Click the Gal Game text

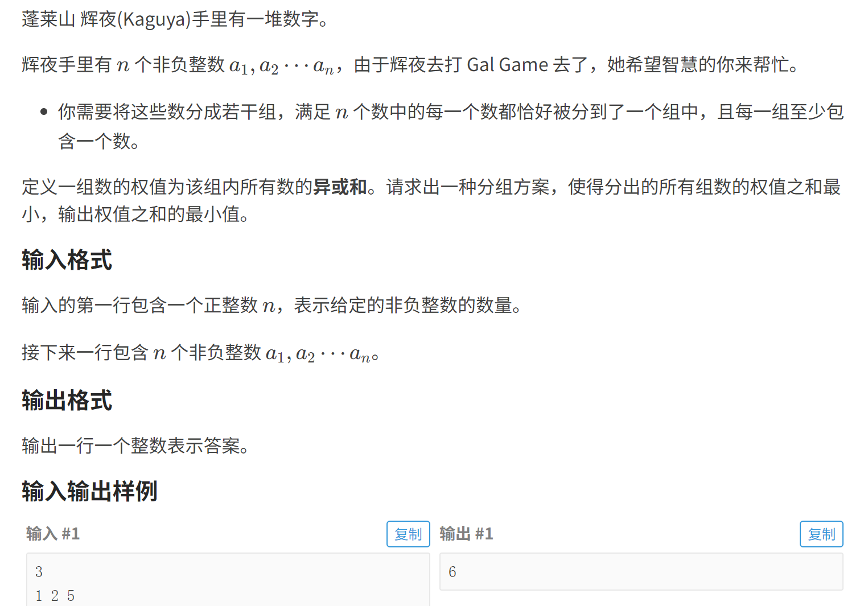click(507, 65)
